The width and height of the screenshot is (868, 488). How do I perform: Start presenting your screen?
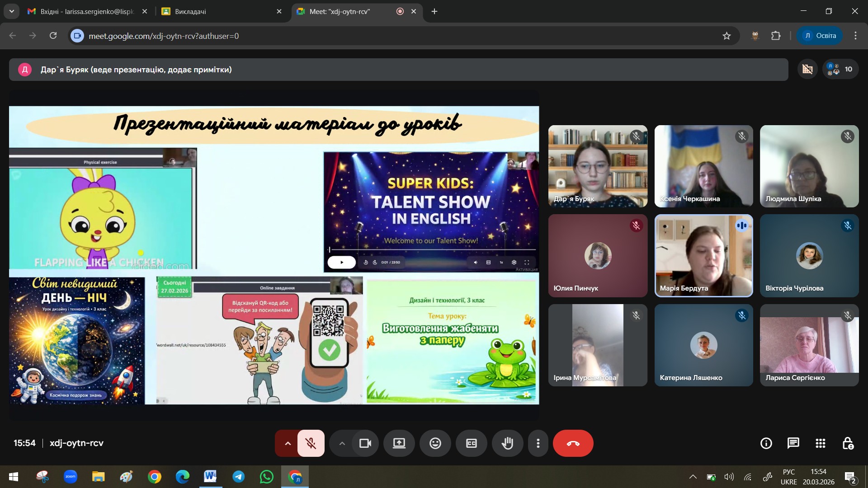click(x=399, y=443)
